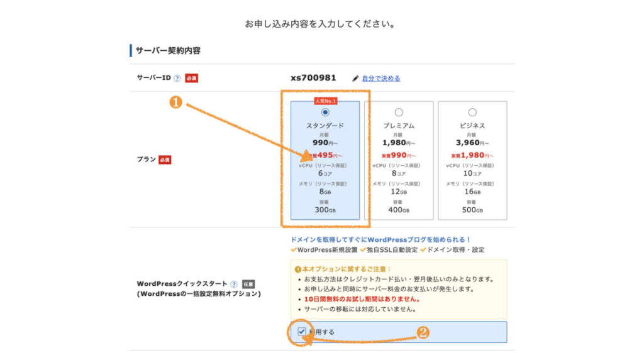This screenshot has width=644, height=353.
Task: Click the ビジネス plan 3,960円 price
Action: click(x=472, y=143)
